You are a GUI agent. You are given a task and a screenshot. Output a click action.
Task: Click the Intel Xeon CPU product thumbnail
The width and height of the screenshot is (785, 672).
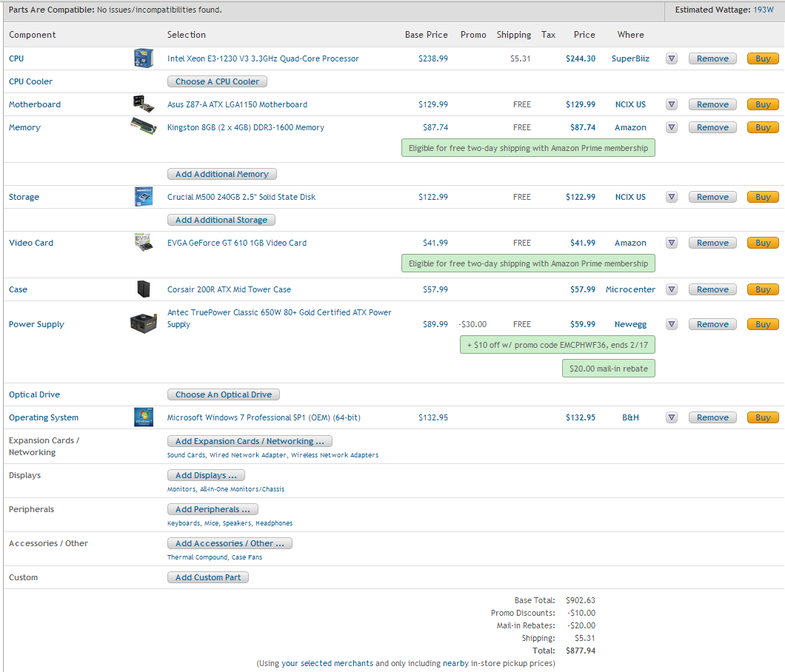click(144, 58)
